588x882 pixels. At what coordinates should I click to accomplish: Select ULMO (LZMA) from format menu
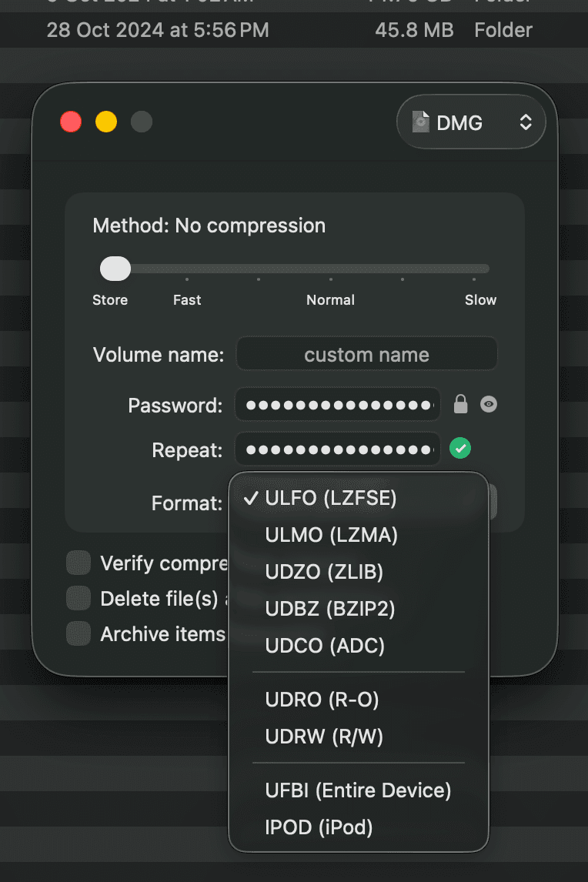[331, 535]
